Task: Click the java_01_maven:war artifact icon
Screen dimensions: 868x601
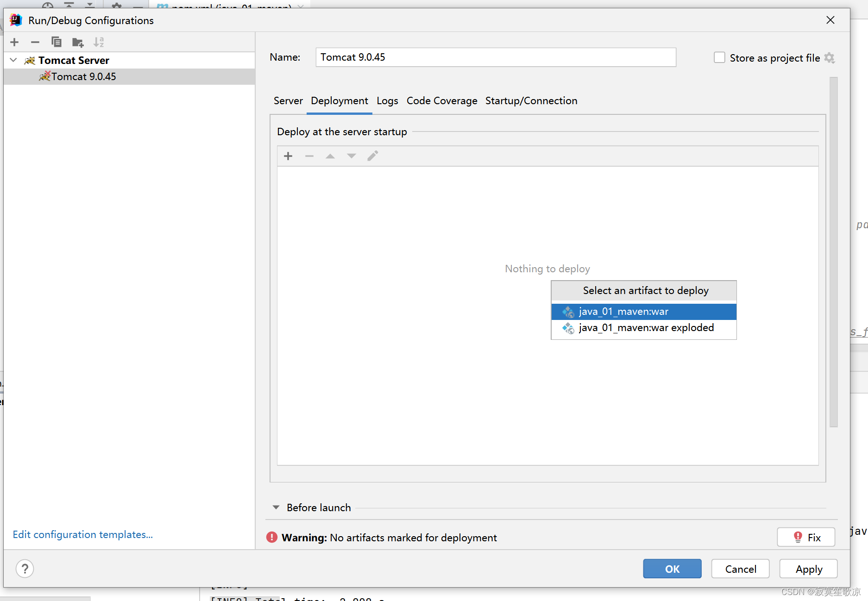Action: (568, 312)
